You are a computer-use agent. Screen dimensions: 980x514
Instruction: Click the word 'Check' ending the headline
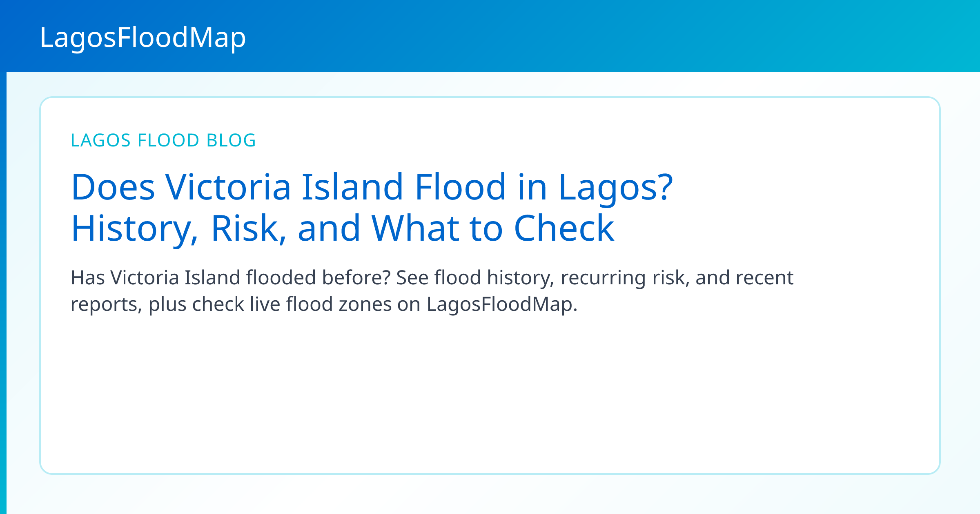(564, 228)
